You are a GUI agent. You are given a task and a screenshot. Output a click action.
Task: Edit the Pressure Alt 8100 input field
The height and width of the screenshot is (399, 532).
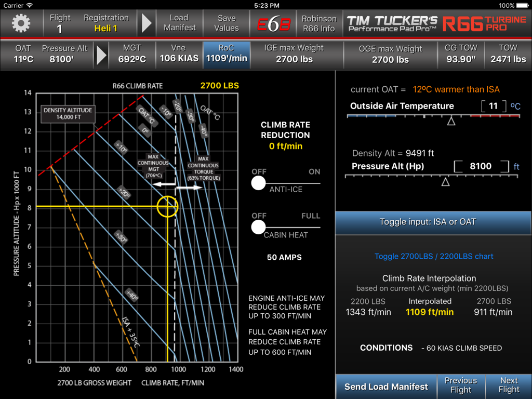[482, 166]
